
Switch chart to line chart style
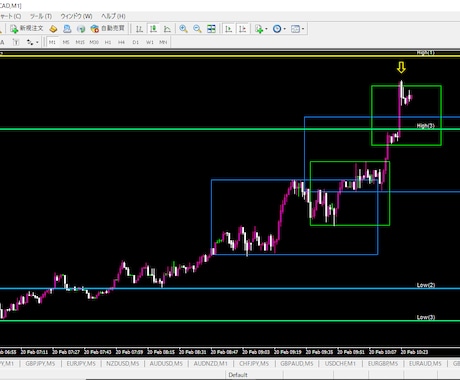click(167, 29)
